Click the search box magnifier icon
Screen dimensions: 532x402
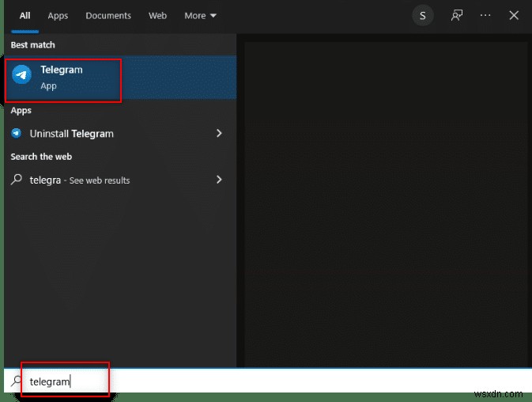(x=16, y=381)
